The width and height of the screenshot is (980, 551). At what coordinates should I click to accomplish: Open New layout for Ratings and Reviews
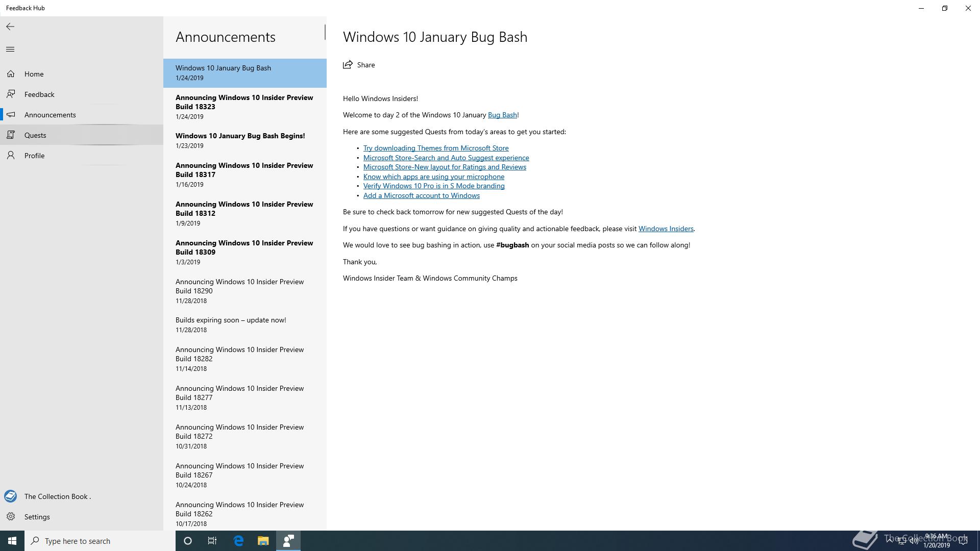pos(445,167)
